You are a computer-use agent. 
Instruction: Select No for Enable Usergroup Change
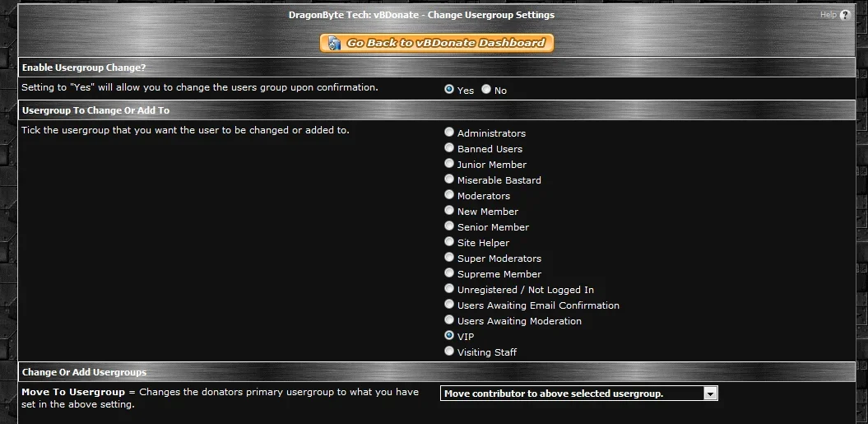[x=486, y=89]
